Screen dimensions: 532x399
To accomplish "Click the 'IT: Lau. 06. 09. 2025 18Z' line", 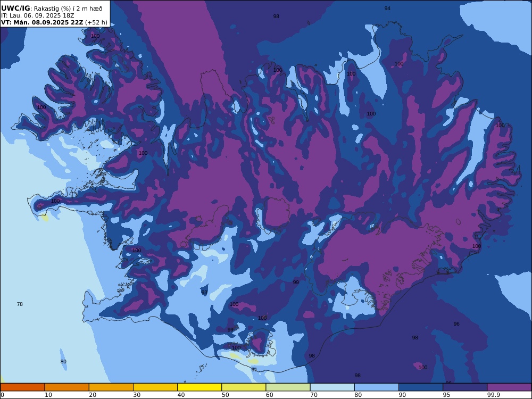I will pyautogui.click(x=37, y=15).
